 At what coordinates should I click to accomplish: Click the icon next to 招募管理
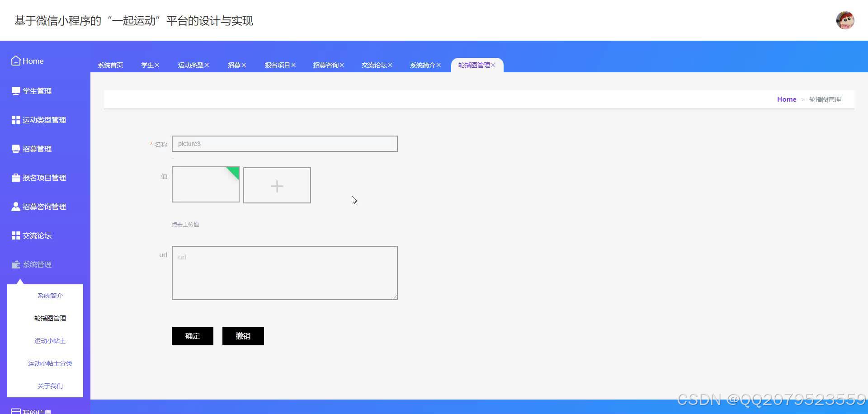(16, 149)
